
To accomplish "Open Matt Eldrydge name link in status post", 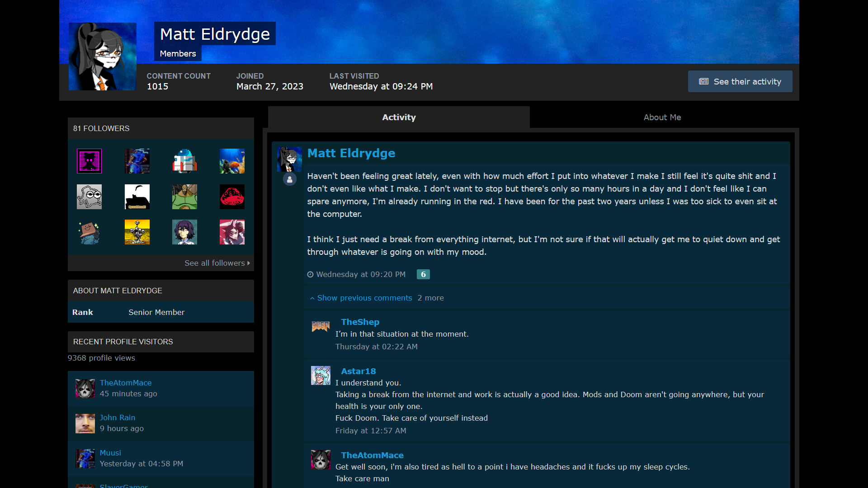I will (351, 153).
